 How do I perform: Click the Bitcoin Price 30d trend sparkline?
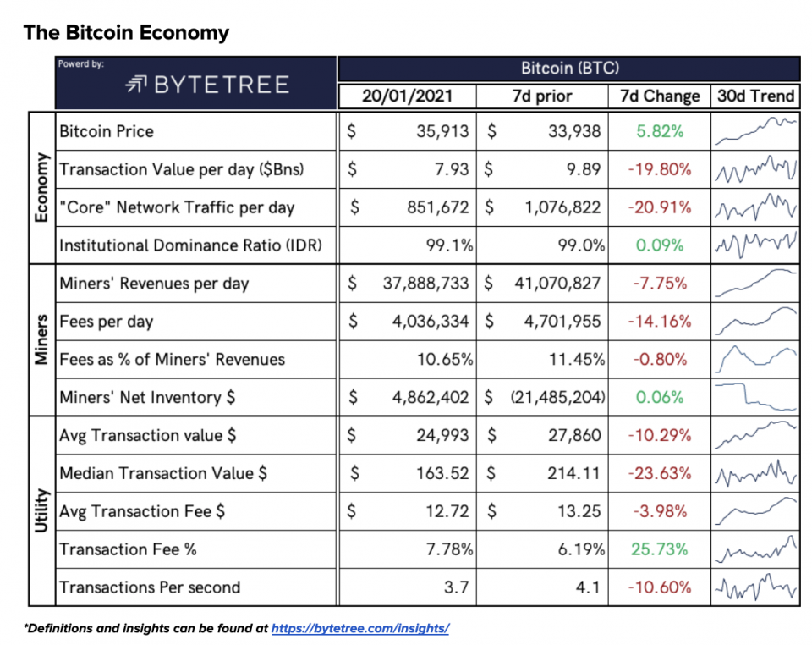pyautogui.click(x=754, y=131)
